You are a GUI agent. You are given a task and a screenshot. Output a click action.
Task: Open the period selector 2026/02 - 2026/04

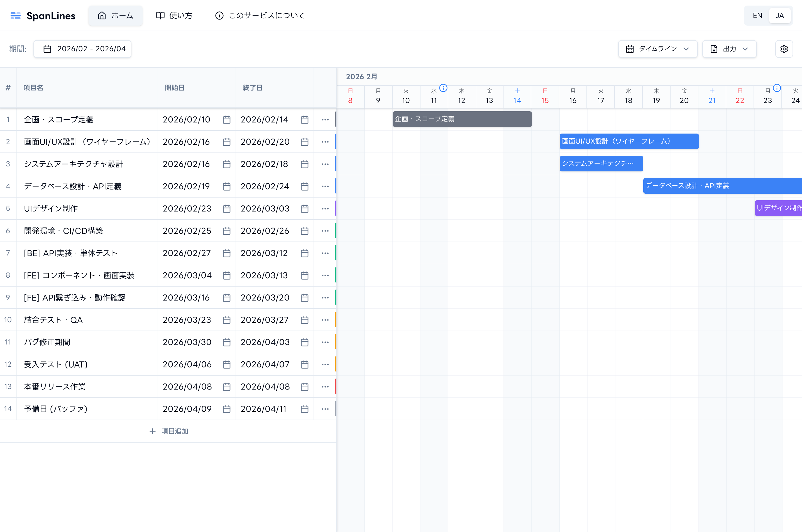[82, 49]
